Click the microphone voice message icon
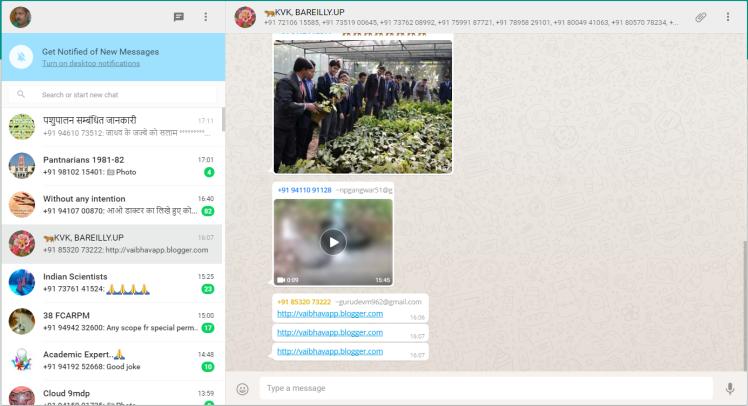This screenshot has width=748, height=406. point(730,388)
